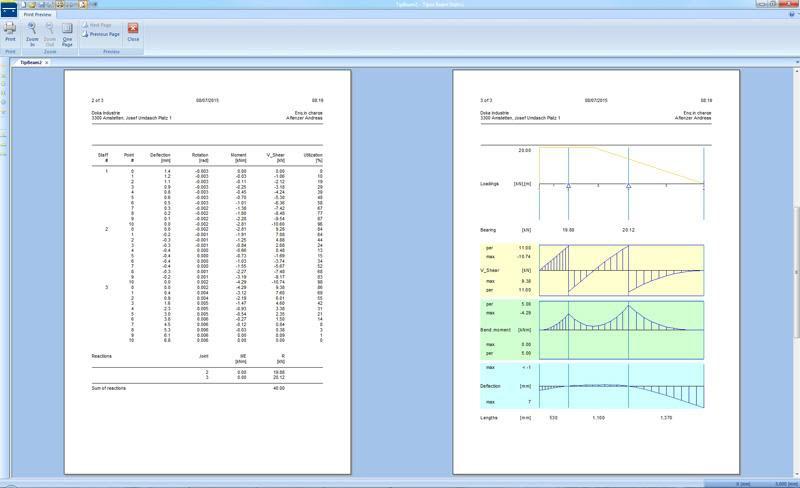800x488 pixels.
Task: Click the vertical scrollbar of the preview
Action: [x=796, y=250]
